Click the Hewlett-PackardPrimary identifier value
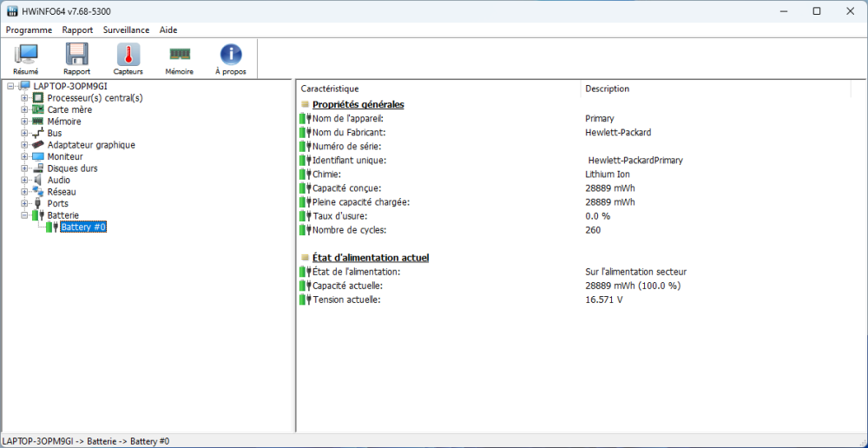Image resolution: width=868 pixels, height=448 pixels. pos(635,160)
